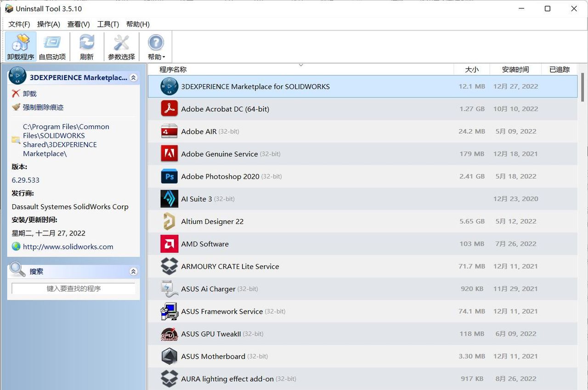Select the ASUS Ai Charger icon
The width and height of the screenshot is (588, 390).
169,289
